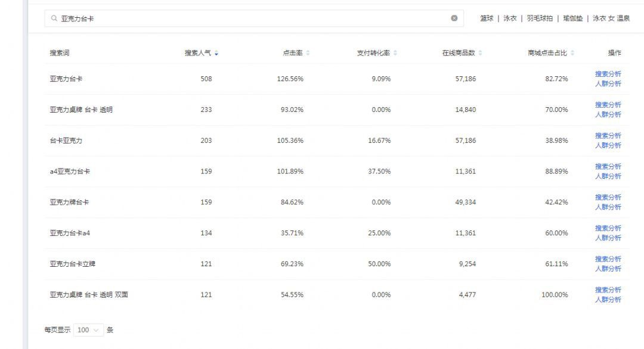Click the 37.50% conversion value
This screenshot has height=349, width=644.
[379, 172]
